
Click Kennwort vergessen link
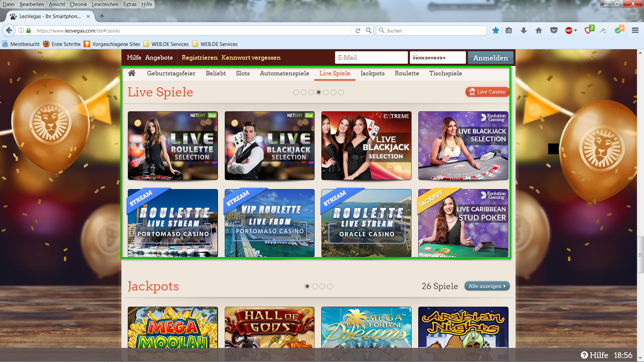(x=251, y=58)
